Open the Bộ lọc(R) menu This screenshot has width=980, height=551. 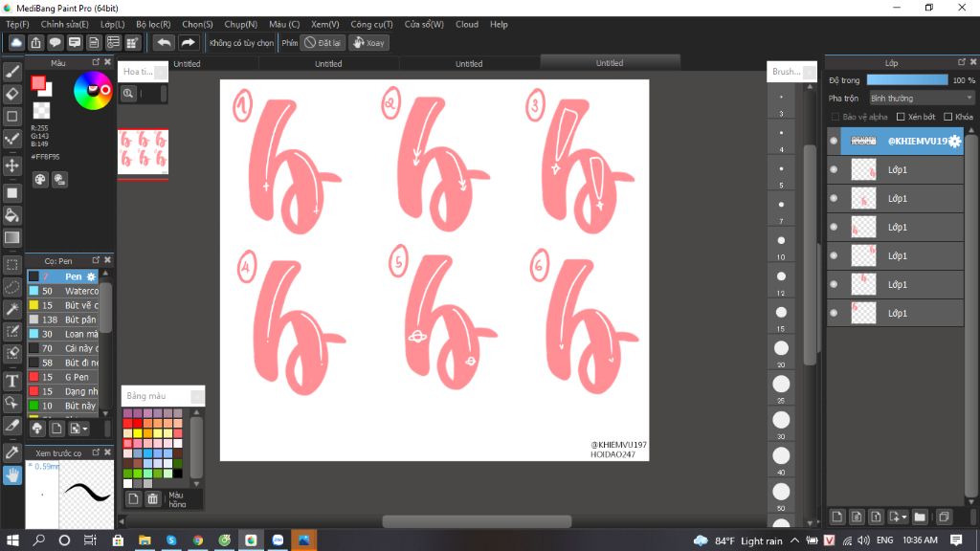click(x=153, y=24)
